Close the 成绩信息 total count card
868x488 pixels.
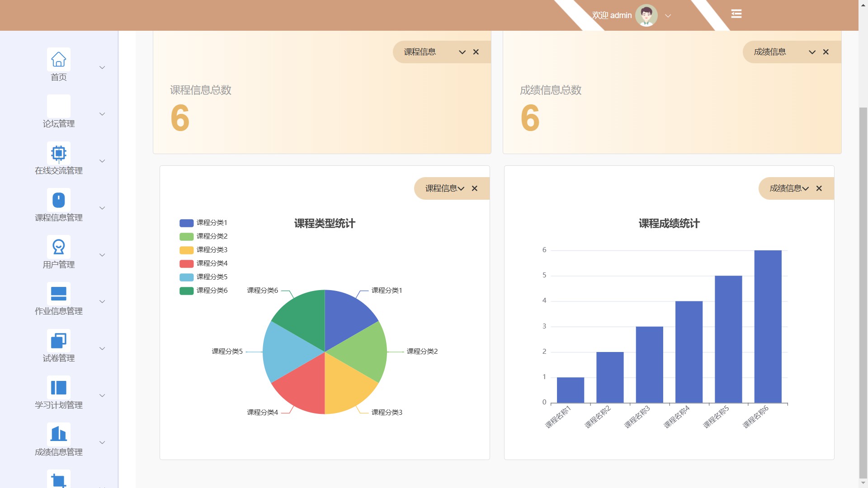826,52
